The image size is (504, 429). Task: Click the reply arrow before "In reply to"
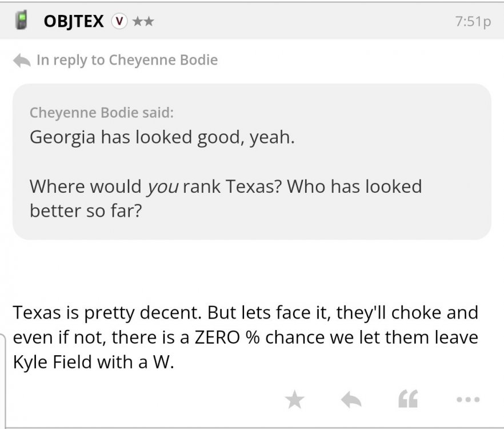coord(22,60)
